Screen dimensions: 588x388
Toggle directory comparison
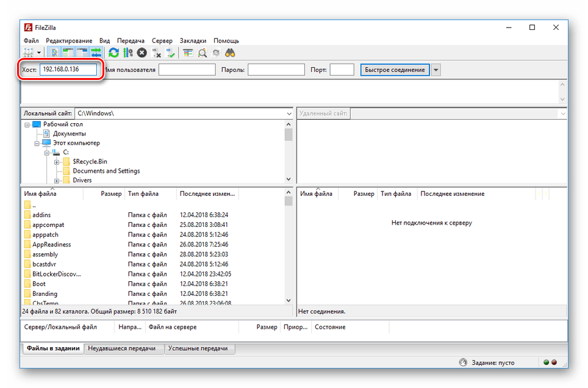point(202,53)
